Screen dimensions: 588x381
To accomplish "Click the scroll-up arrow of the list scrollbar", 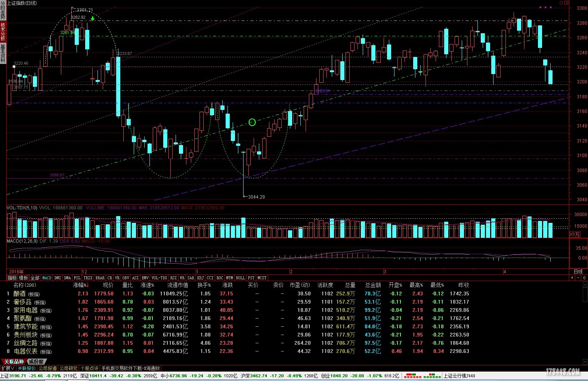I will pyautogui.click(x=585, y=285).
